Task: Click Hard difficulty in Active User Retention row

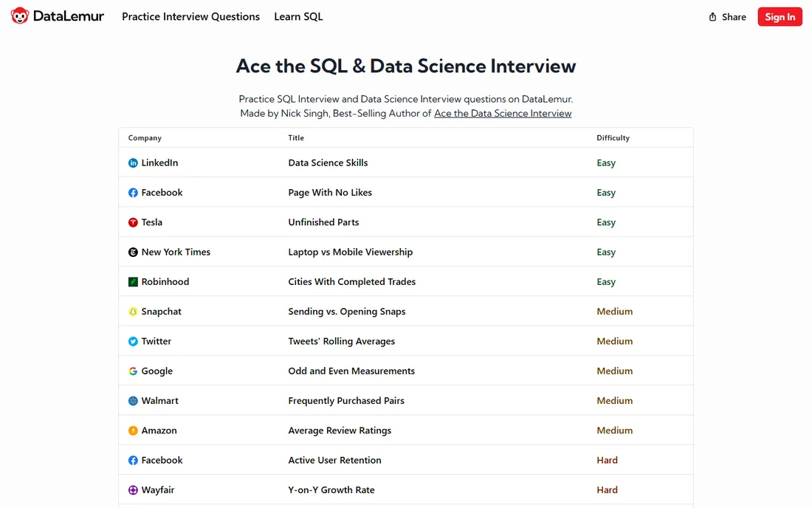Action: [x=607, y=460]
